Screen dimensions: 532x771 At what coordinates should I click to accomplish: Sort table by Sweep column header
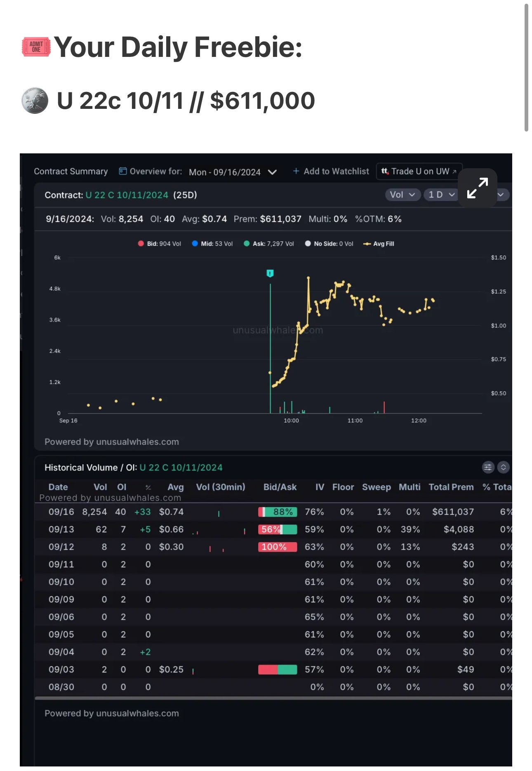point(377,487)
